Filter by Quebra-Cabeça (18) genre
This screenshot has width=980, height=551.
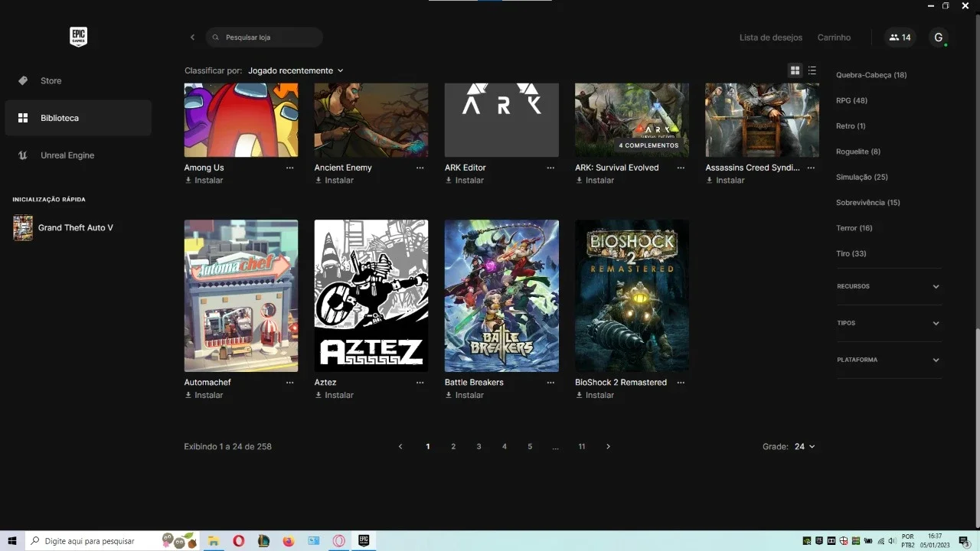coord(871,75)
